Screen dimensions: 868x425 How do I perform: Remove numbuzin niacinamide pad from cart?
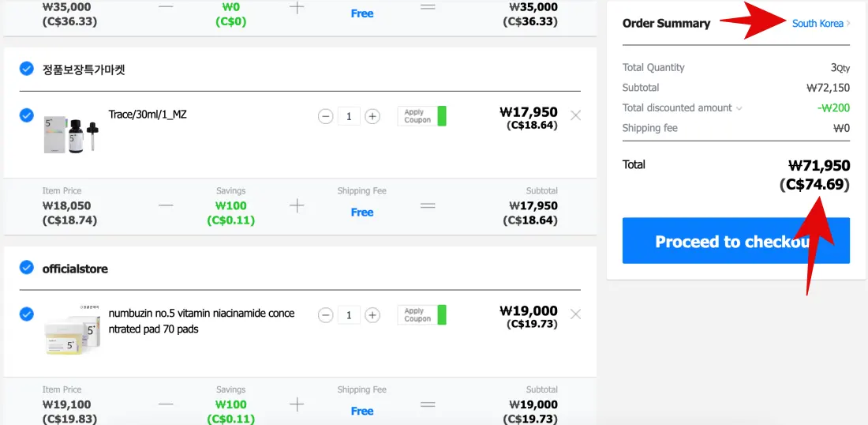click(575, 314)
